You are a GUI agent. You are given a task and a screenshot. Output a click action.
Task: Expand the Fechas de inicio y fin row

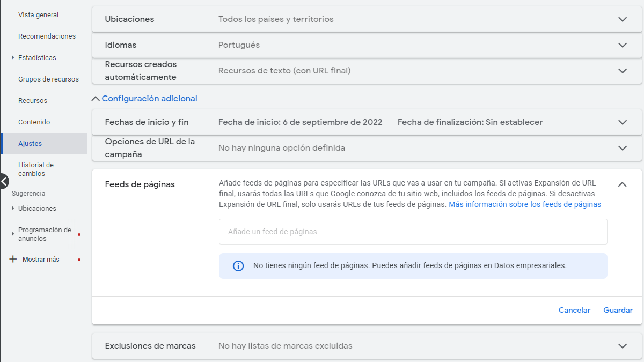(x=623, y=122)
